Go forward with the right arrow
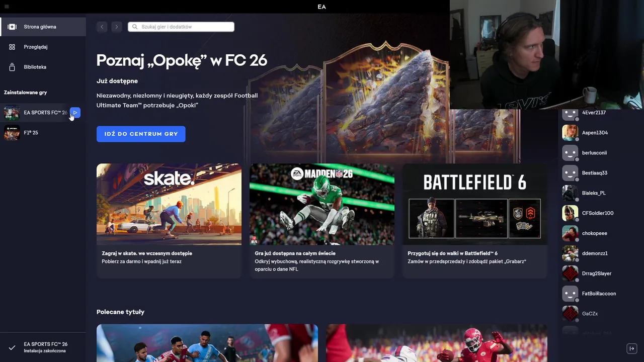644x362 pixels. [x=116, y=27]
